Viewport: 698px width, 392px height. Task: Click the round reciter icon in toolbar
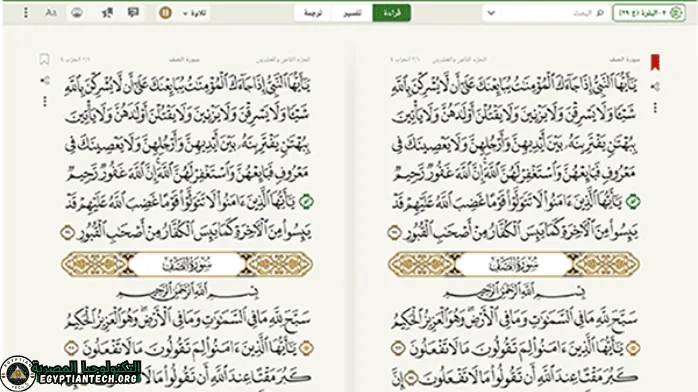[77, 13]
